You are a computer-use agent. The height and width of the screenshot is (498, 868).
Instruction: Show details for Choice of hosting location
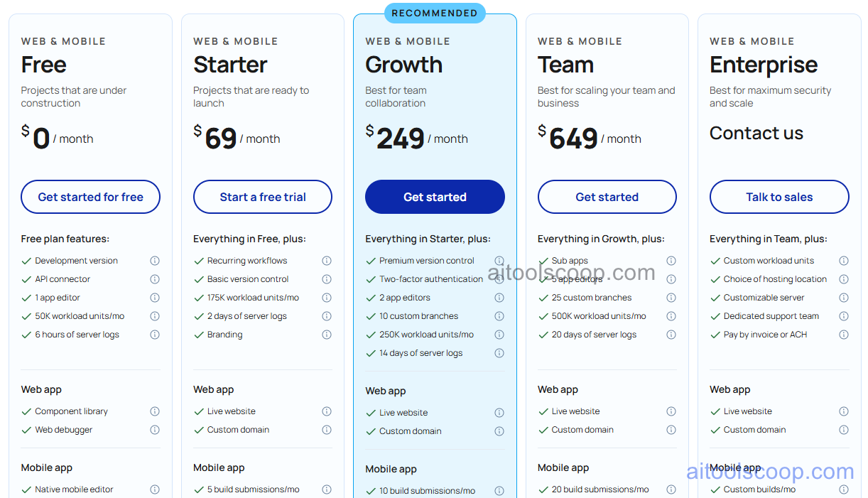coord(844,279)
